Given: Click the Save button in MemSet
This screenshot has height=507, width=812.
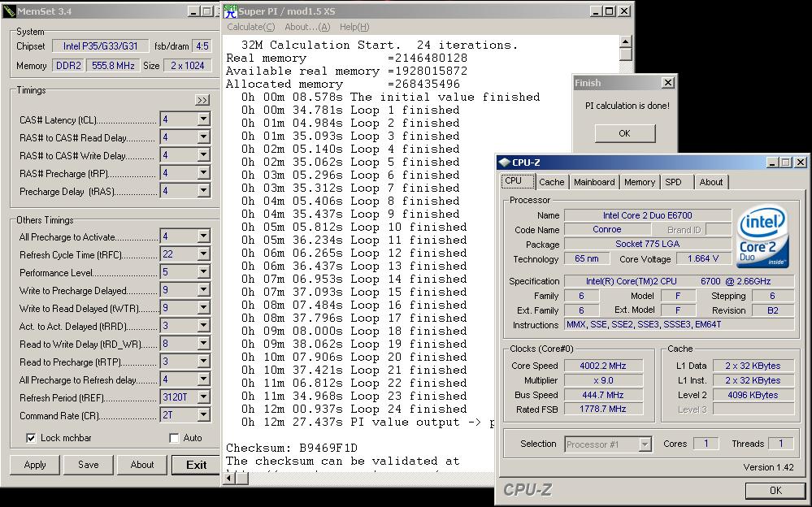Looking at the screenshot, I should pyautogui.click(x=88, y=465).
